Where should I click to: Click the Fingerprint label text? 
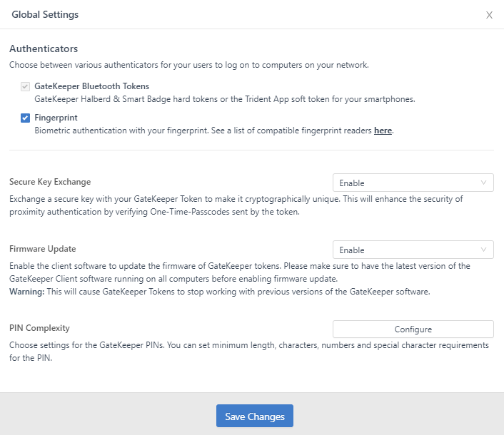pos(56,118)
